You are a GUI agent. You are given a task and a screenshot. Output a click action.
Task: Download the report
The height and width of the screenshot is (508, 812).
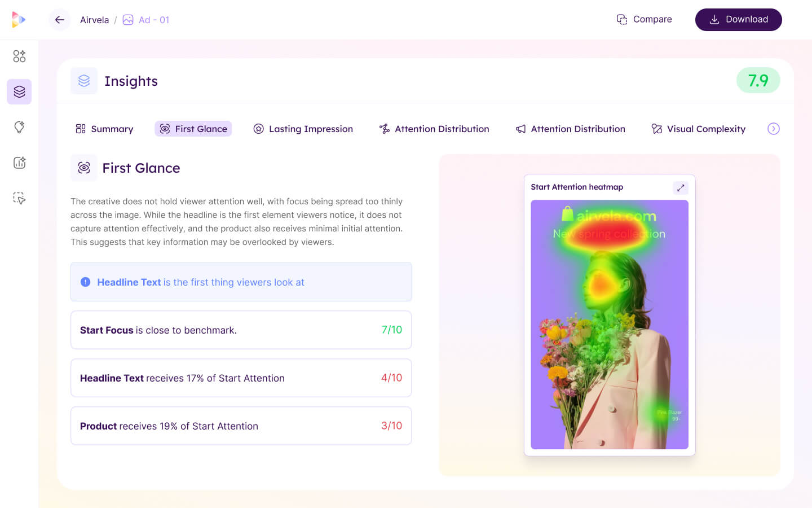coord(738,19)
